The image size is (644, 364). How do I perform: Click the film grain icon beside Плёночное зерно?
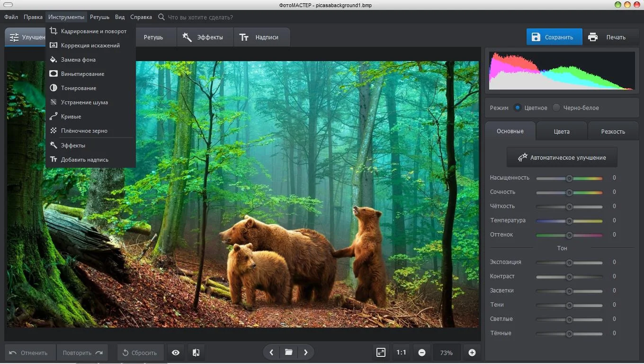(54, 131)
